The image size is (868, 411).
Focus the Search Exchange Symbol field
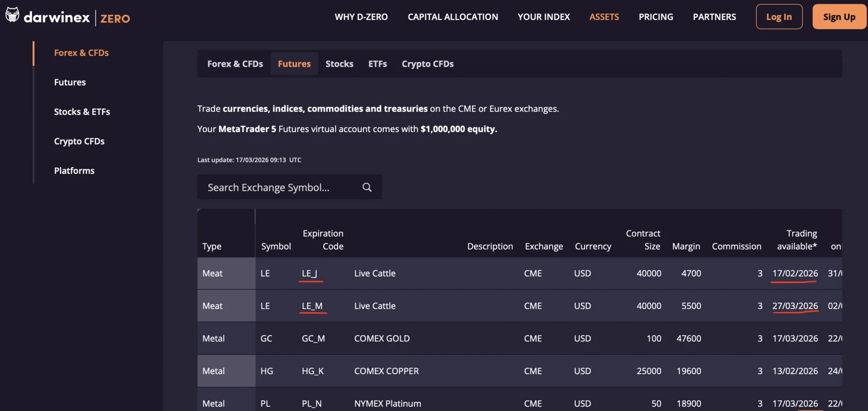point(278,187)
